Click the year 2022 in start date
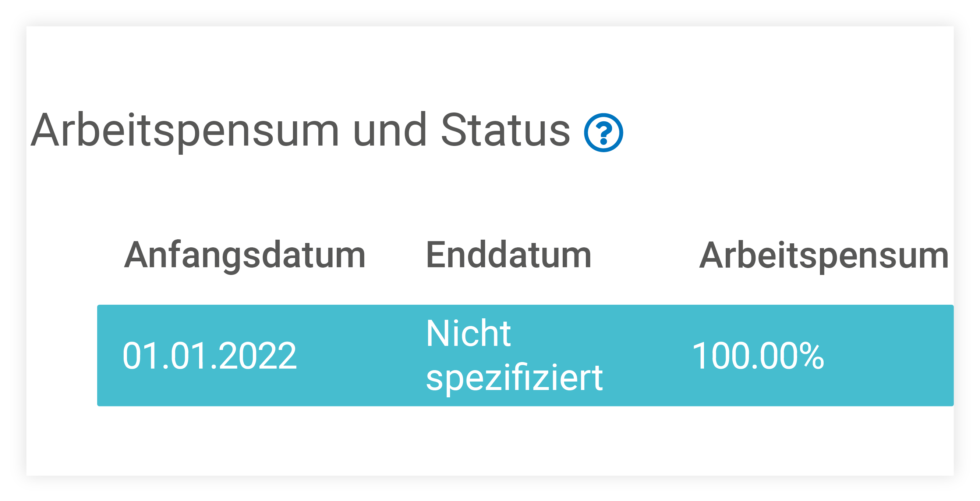The image size is (980, 501). pyautogui.click(x=258, y=356)
